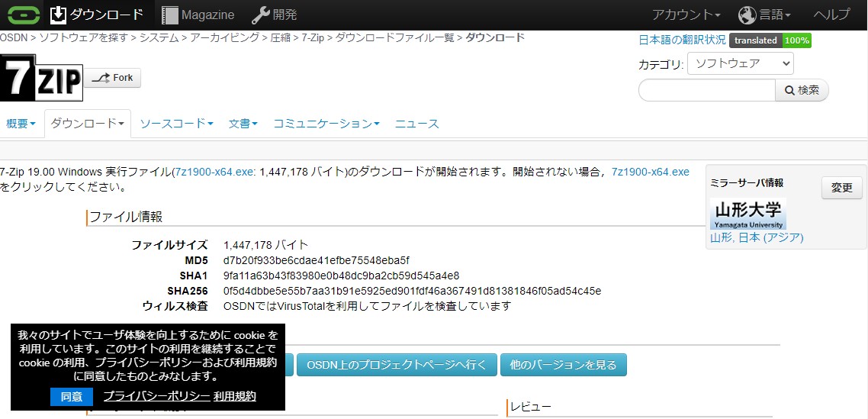Click the 7-Zip project logo
This screenshot has width=868, height=419.
41,78
